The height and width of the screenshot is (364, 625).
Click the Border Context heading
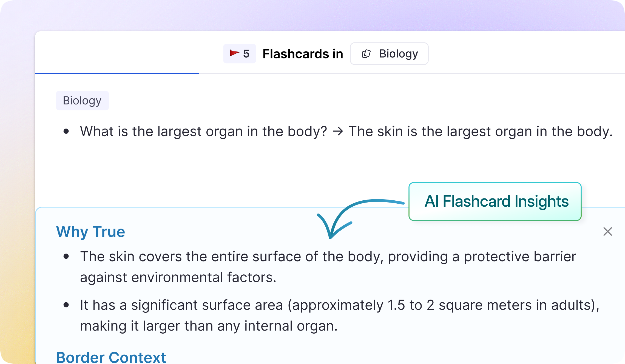111,357
